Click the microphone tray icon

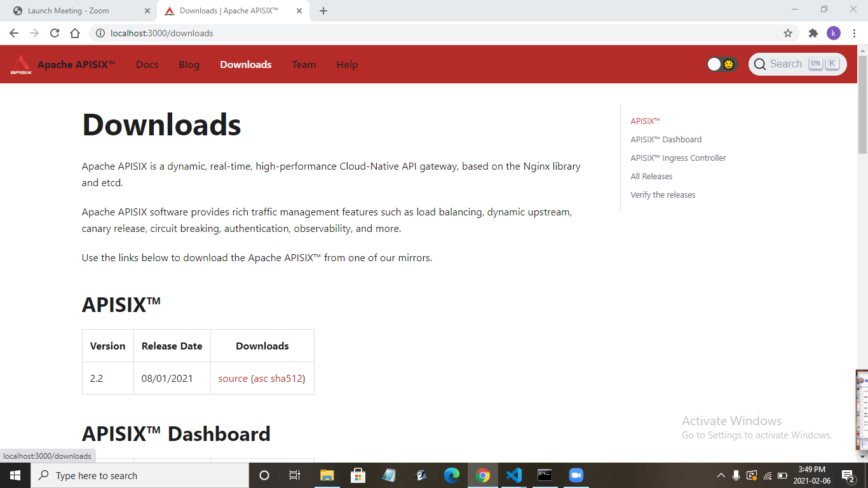tap(736, 475)
